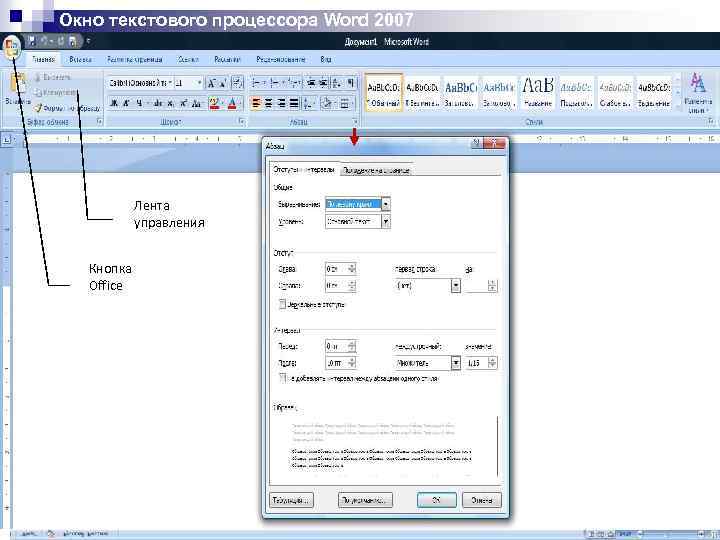Open line spacing (междустрочный) dropdown
Screen dimensions: 720x540
pyautogui.click(x=456, y=363)
